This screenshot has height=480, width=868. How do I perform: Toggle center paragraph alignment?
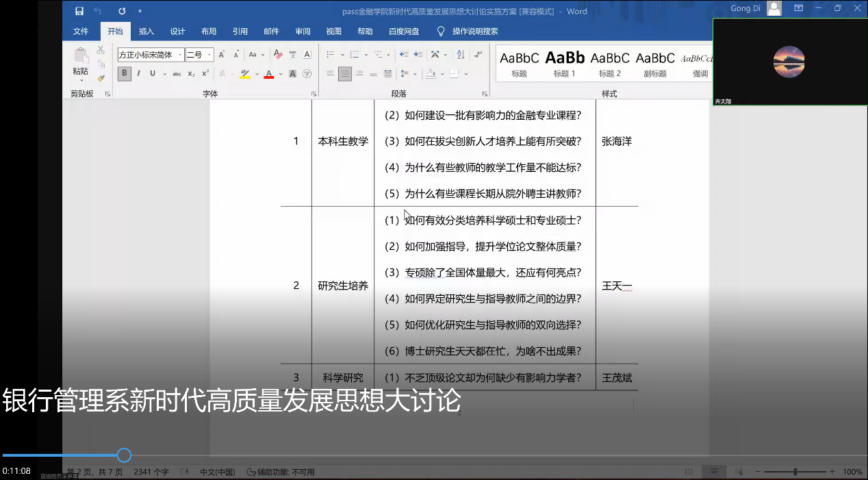click(345, 74)
